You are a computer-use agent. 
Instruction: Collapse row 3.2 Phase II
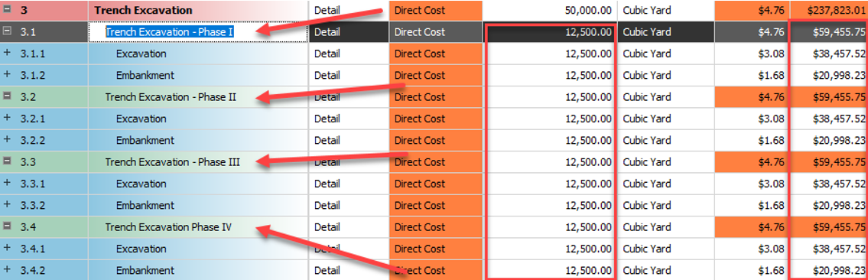pos(7,96)
